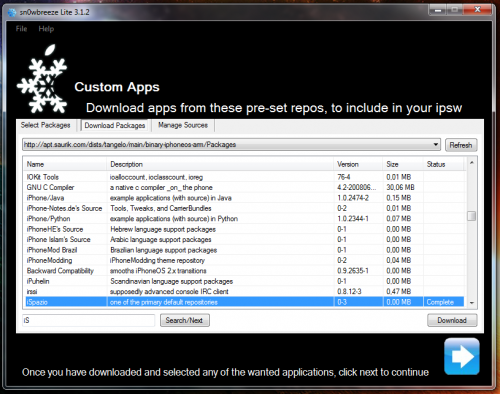This screenshot has height=394, width=500.
Task: Click the sn0wbreeze snowflake title bar icon
Action: tap(12, 13)
